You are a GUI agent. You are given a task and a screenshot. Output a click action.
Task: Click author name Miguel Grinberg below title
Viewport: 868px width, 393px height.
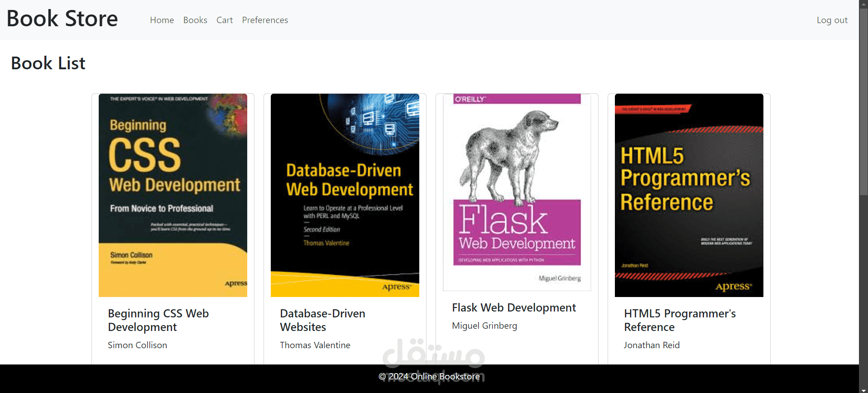click(484, 326)
